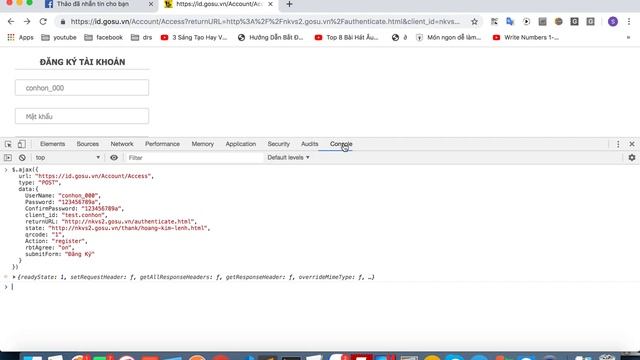
Task: Close the DevTools panel
Action: tap(632, 144)
